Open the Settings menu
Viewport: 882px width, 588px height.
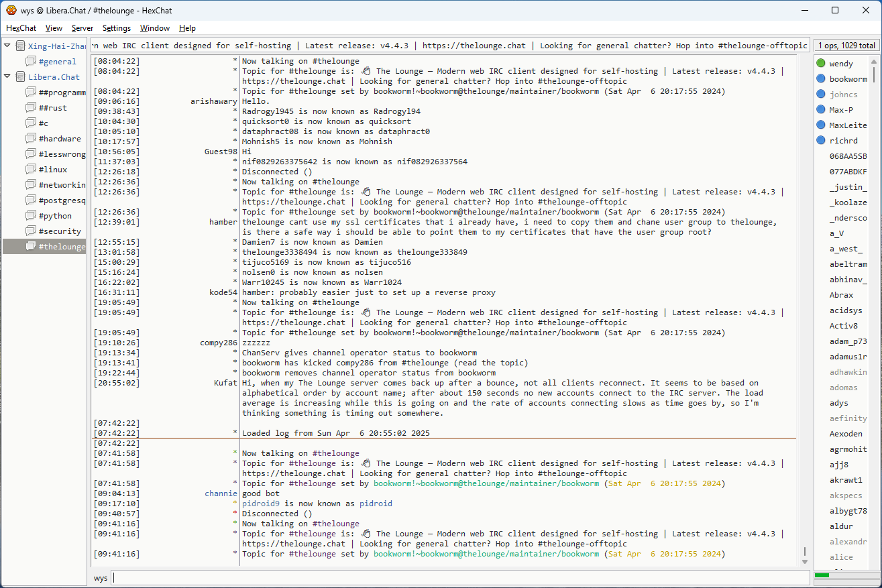[x=117, y=28]
